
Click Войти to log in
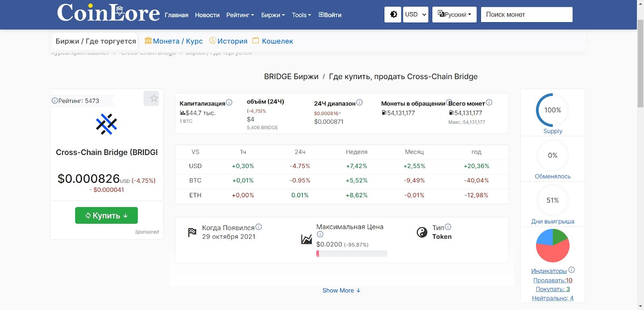330,15
